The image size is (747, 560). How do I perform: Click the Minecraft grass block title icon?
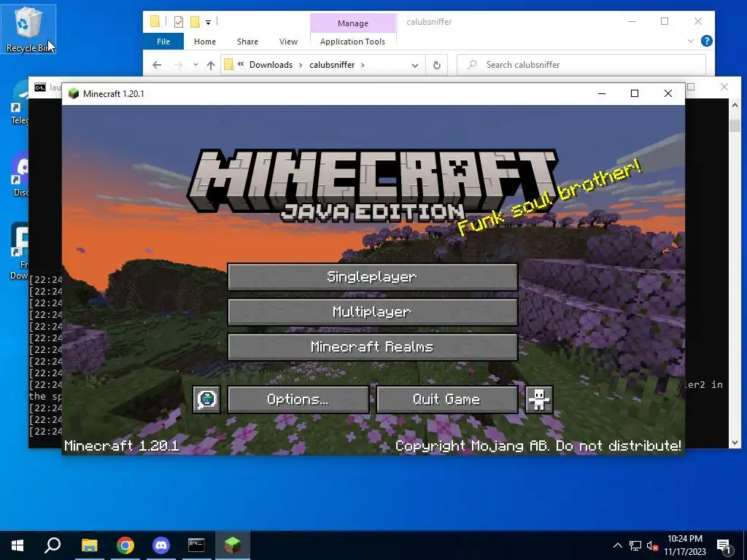click(74, 93)
